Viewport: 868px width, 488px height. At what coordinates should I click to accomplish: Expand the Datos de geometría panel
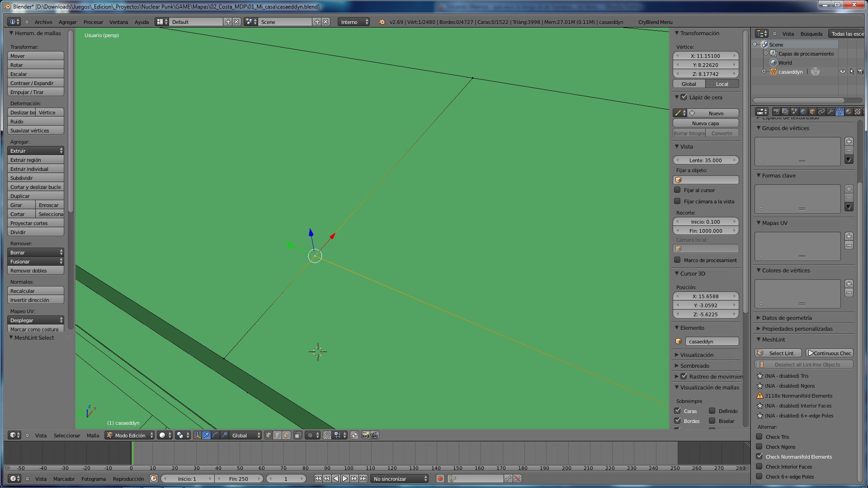point(787,318)
